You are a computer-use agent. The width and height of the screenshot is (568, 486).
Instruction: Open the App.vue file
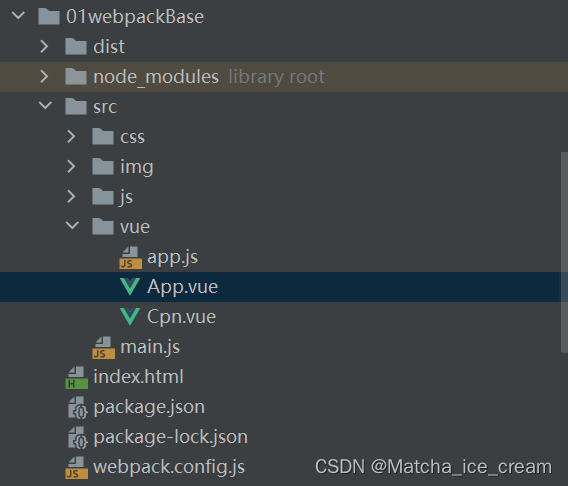pos(183,287)
